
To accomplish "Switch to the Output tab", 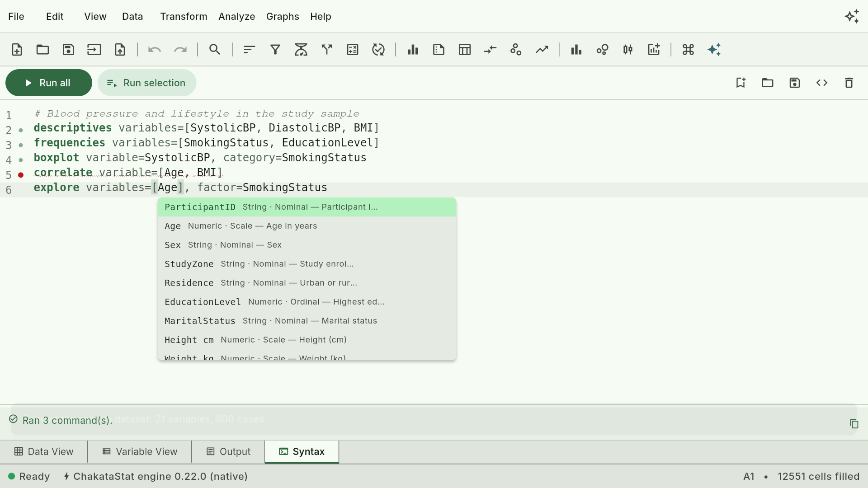I will coord(228,452).
